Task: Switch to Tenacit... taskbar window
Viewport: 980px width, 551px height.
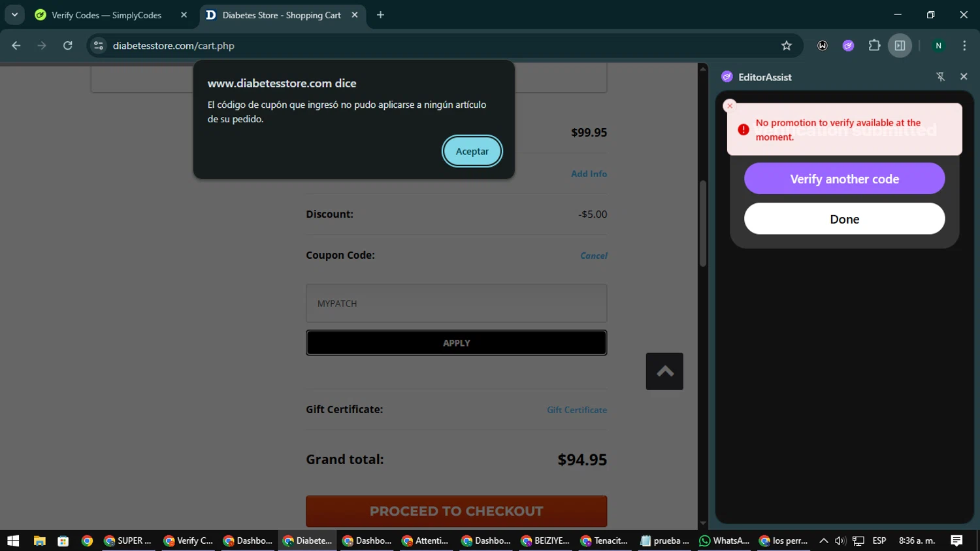Action: tap(605, 541)
